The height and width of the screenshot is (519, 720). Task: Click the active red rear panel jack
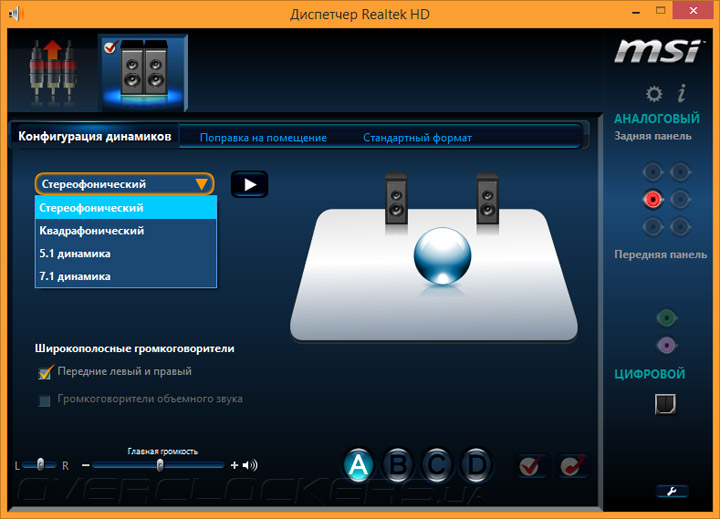coord(652,199)
